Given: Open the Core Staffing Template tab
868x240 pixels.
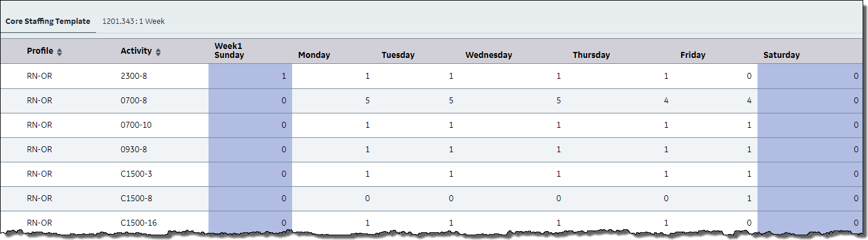Looking at the screenshot, I should pos(48,21).
